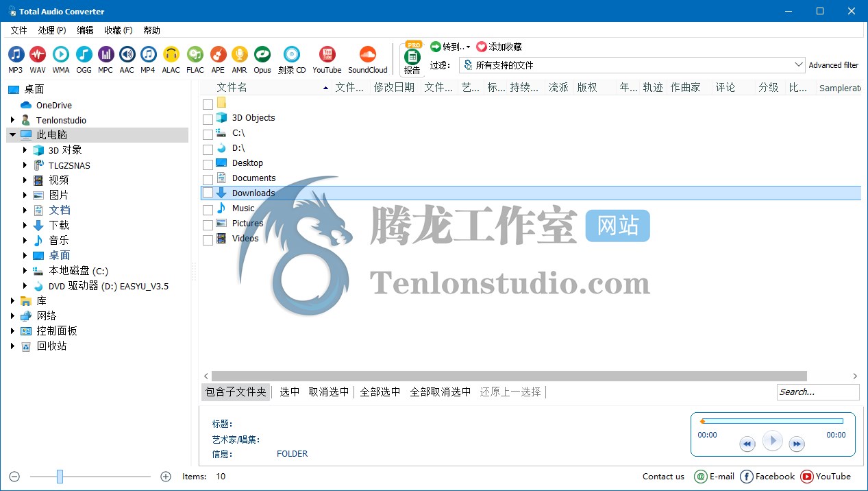868x491 pixels.
Task: Choose AMR microphone icon
Action: (239, 54)
